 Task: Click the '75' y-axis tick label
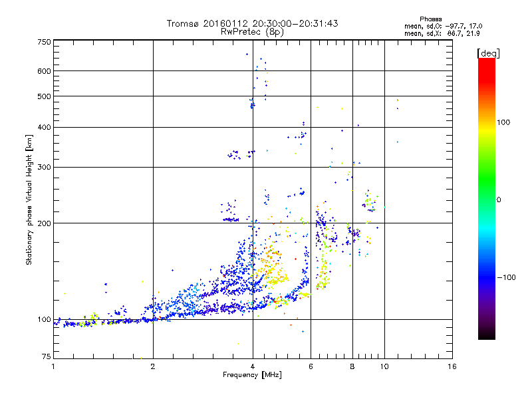pyautogui.click(x=47, y=356)
